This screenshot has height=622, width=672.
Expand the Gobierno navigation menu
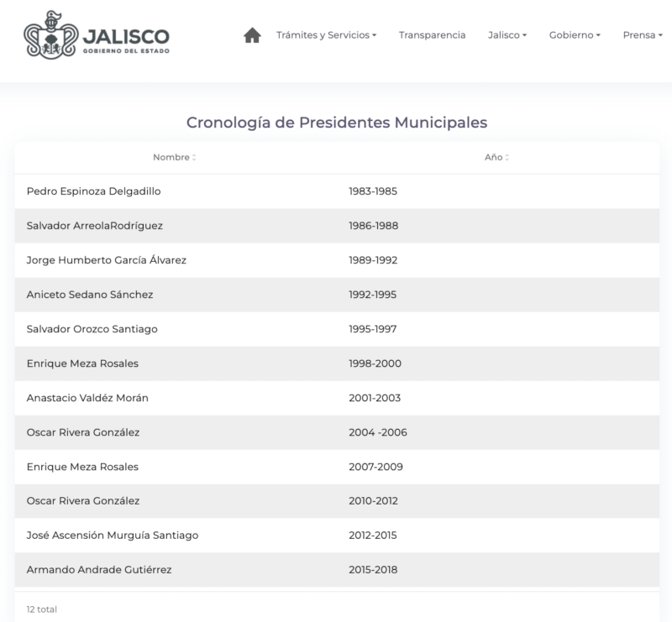tap(575, 35)
